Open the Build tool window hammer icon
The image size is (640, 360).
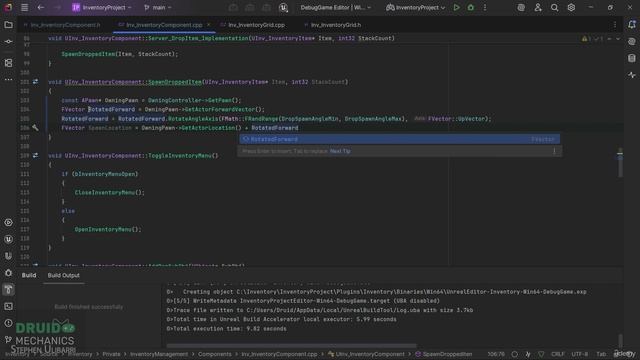[x=8, y=289]
